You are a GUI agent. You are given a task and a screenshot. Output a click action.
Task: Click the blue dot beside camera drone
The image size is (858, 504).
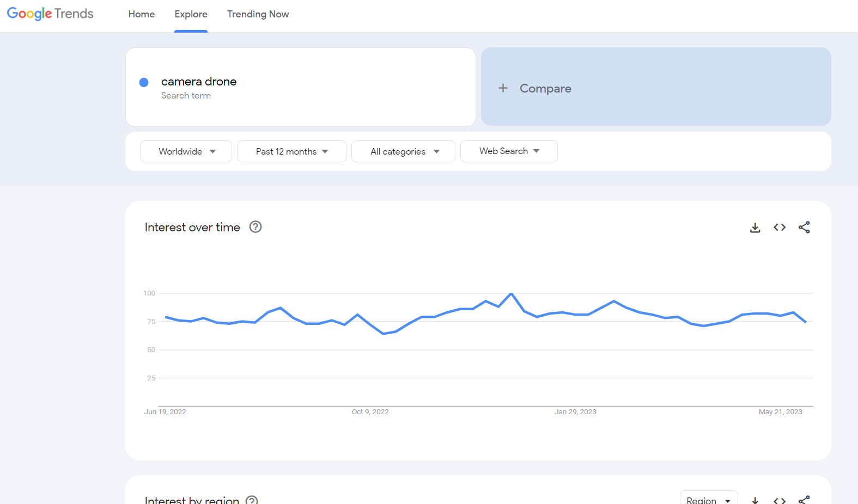tap(144, 82)
